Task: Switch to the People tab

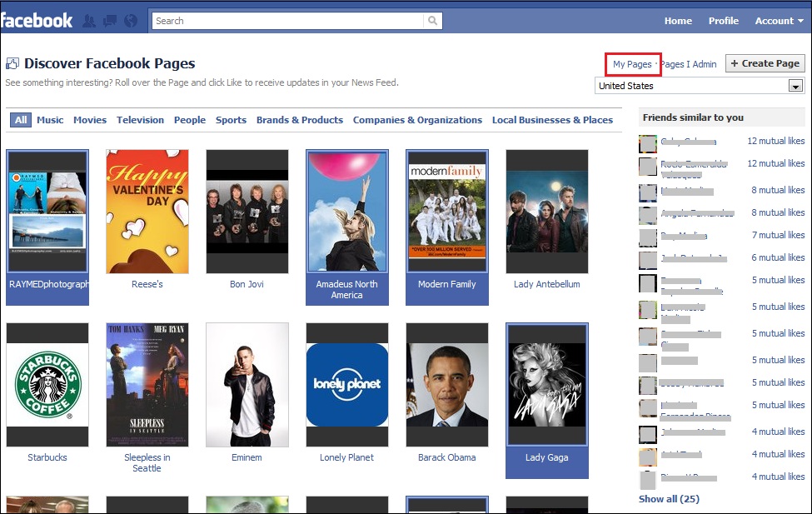Action: [x=190, y=120]
